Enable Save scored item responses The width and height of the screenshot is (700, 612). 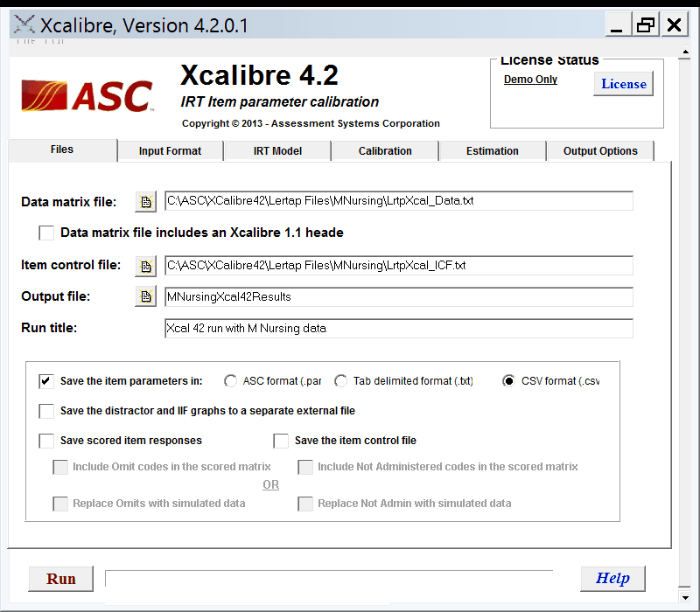point(46,441)
